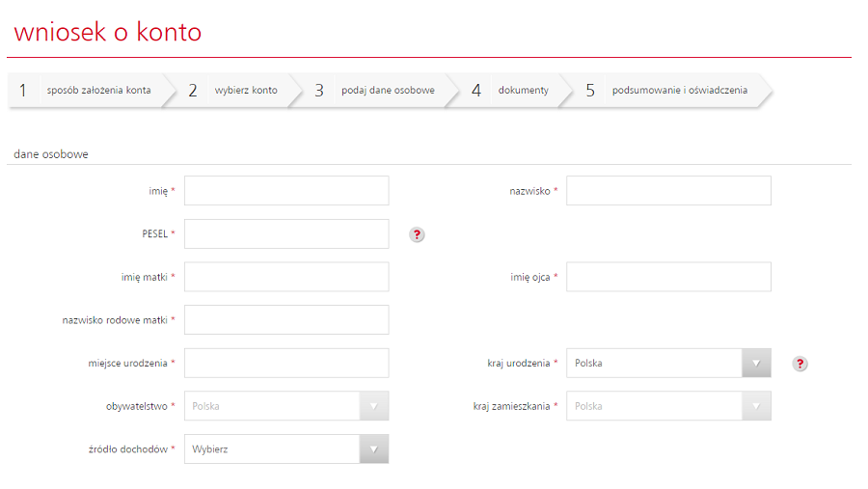Click the help icon next to PESEL
Viewport: 868px width, 489px height.
pyautogui.click(x=417, y=234)
